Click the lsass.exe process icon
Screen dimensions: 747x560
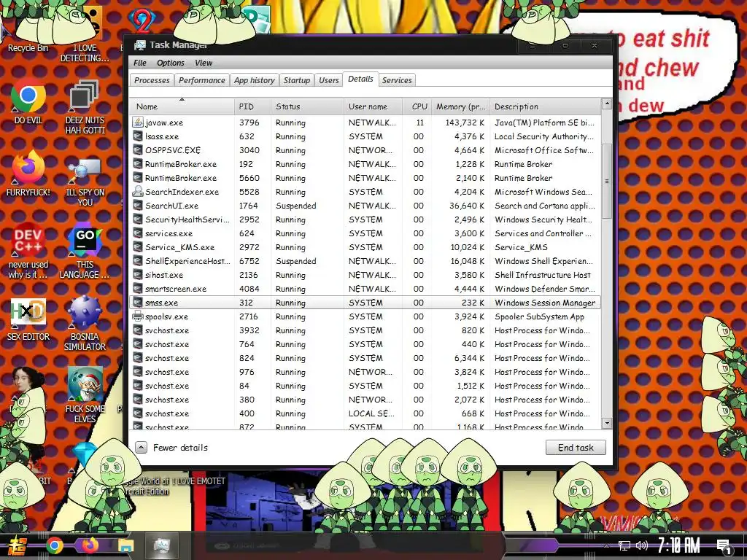[x=138, y=136]
